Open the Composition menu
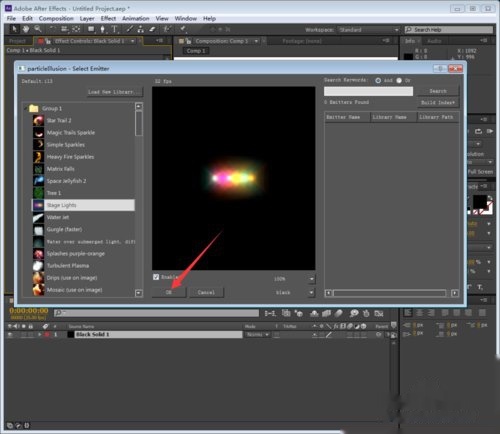 (56, 19)
